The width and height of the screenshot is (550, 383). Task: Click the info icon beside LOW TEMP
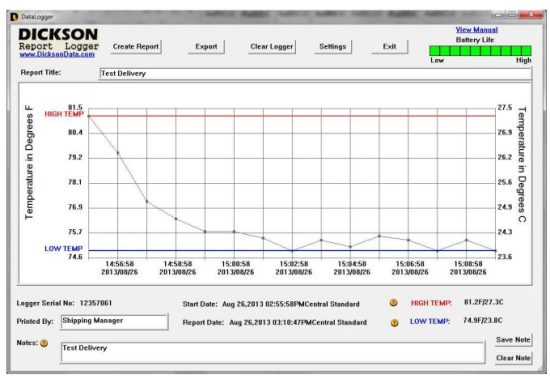[x=394, y=323]
